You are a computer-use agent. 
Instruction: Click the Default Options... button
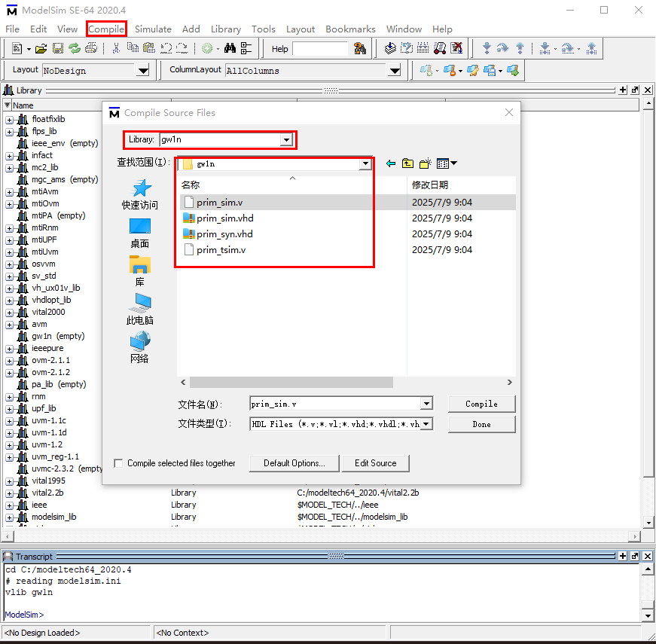click(294, 463)
